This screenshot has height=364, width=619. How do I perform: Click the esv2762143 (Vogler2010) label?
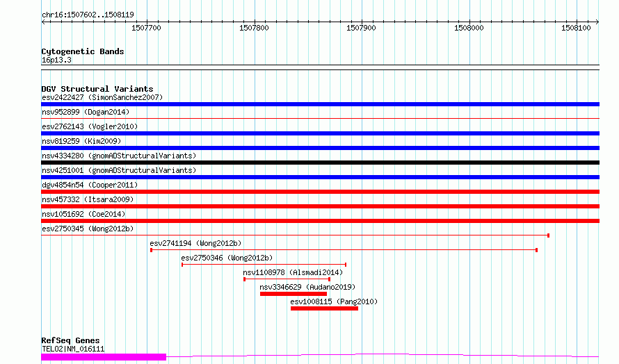pyautogui.click(x=90, y=126)
